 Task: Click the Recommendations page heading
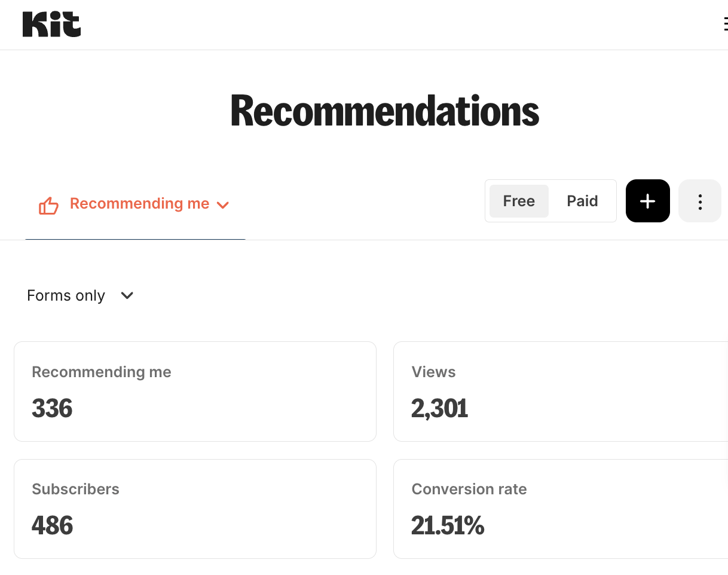tap(384, 111)
